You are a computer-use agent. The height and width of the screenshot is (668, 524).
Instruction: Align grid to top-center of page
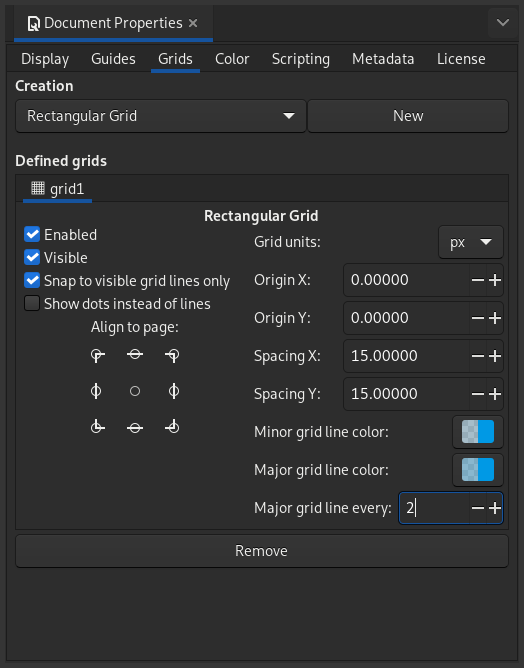tap(135, 355)
